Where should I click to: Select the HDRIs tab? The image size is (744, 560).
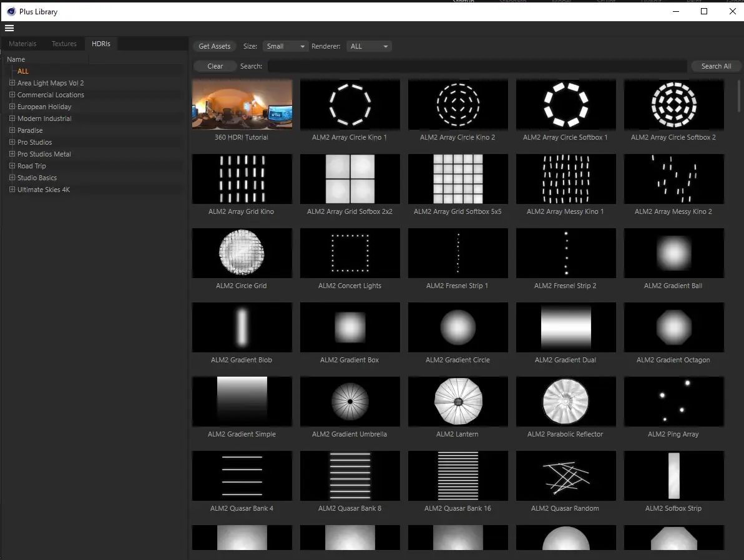[x=101, y=44]
